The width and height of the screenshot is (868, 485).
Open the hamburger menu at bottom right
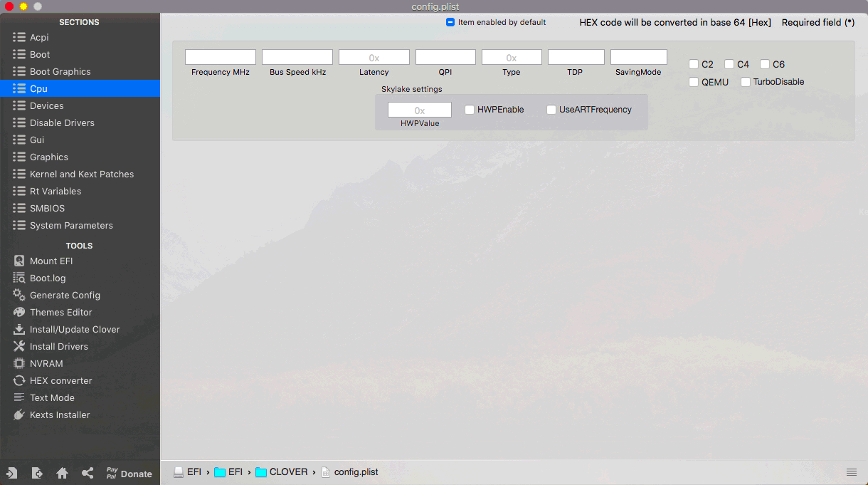852,471
